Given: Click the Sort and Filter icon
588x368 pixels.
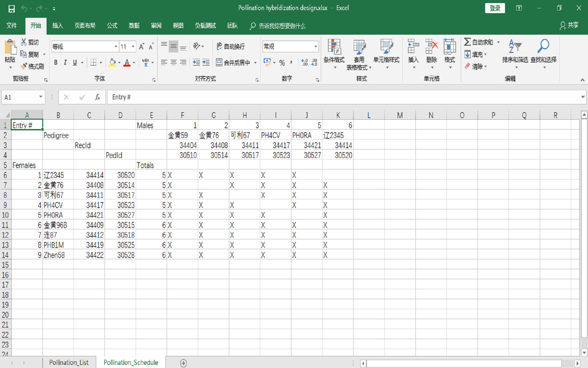Looking at the screenshot, I should point(515,46).
